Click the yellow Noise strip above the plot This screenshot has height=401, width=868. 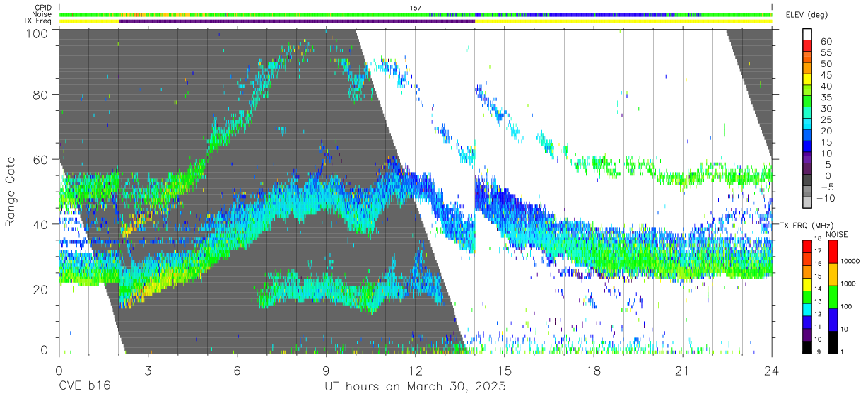(416, 14)
